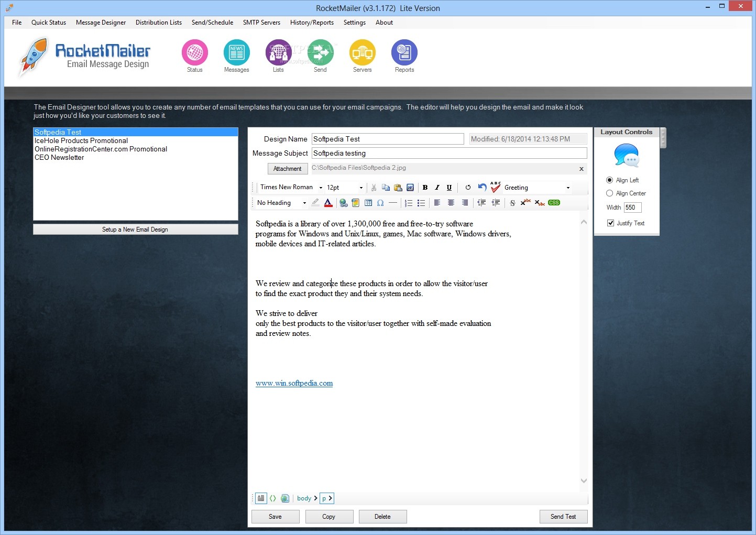Click the Message Subject input field

450,153
